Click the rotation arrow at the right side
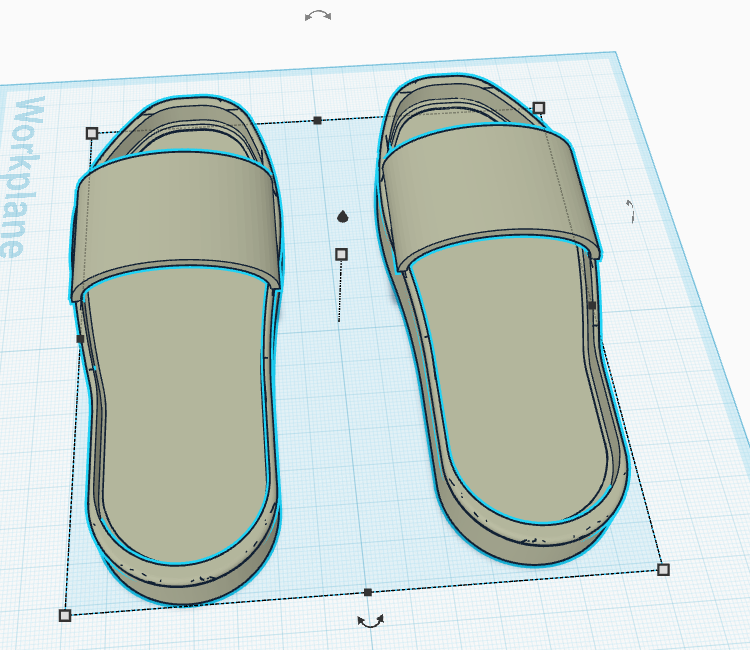 pos(631,211)
